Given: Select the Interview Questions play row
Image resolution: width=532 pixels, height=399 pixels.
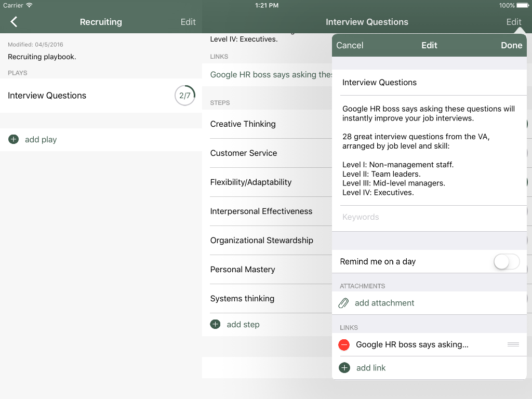Looking at the screenshot, I should pos(101,96).
